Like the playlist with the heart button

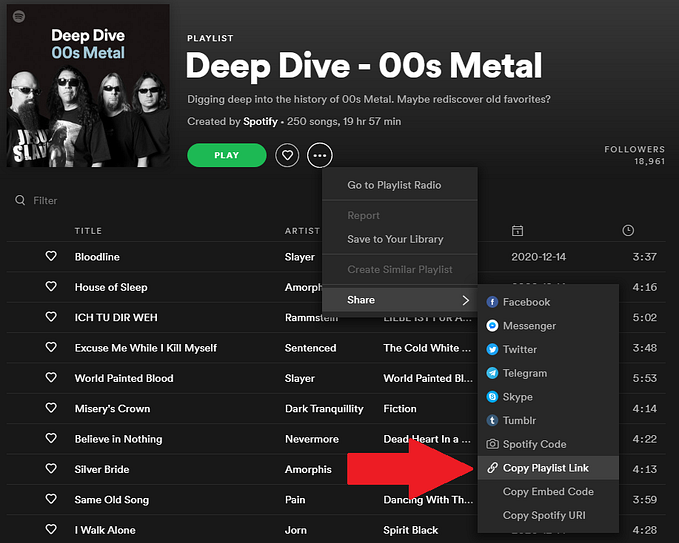coord(287,155)
